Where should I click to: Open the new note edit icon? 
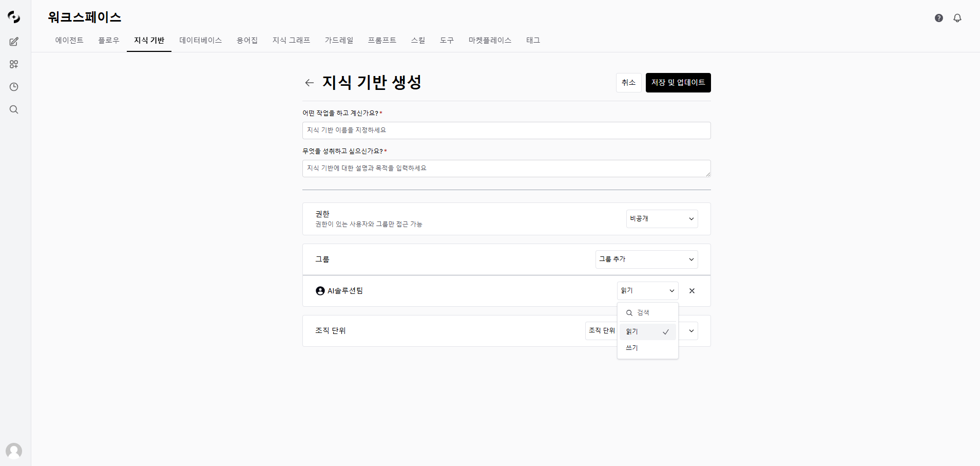point(14,42)
